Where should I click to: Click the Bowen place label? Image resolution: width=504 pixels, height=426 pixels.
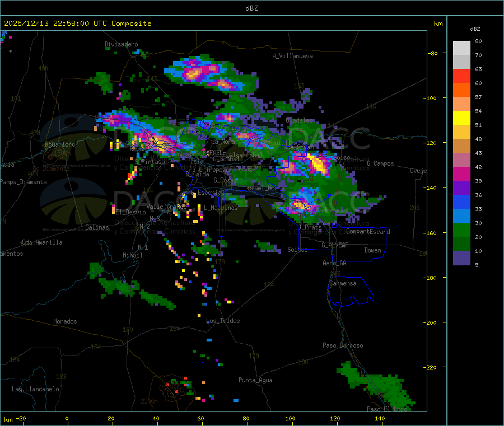point(372,250)
